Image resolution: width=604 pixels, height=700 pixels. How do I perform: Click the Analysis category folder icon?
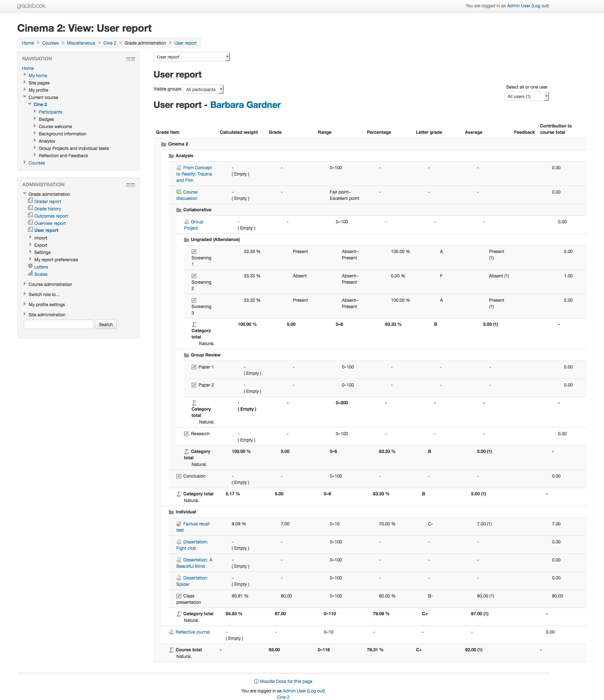pos(171,156)
